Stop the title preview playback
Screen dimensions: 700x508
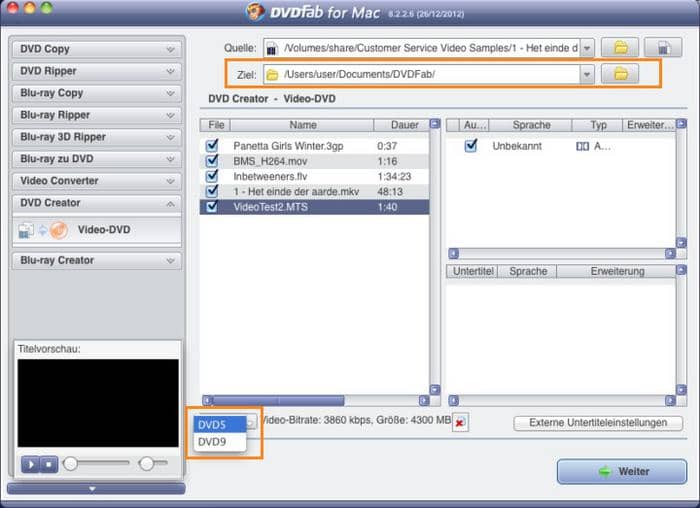(x=49, y=464)
